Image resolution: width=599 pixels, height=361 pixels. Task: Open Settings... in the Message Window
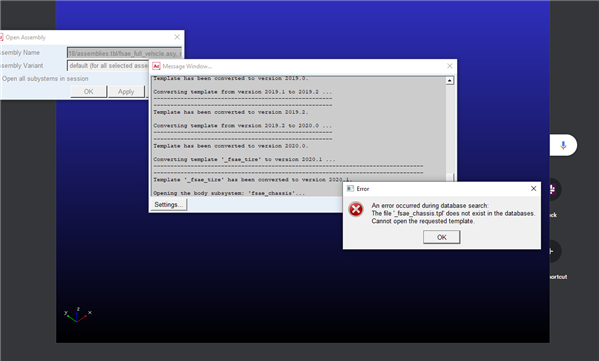(168, 205)
